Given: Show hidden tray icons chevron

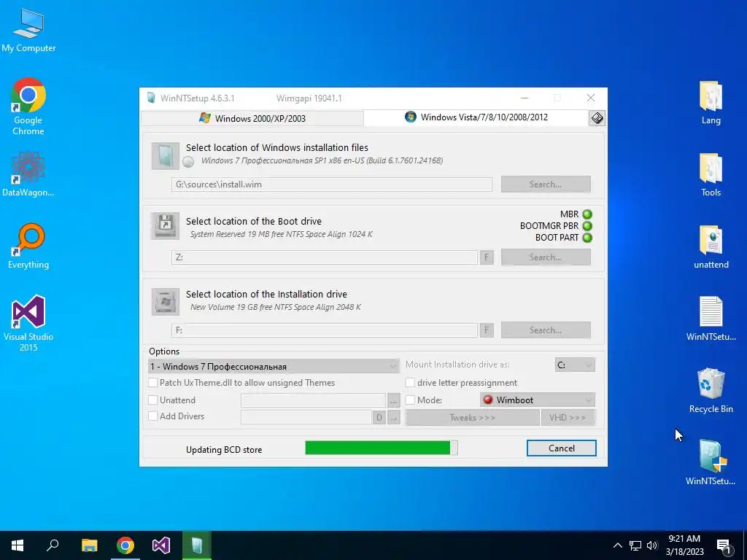Looking at the screenshot, I should coord(617,545).
